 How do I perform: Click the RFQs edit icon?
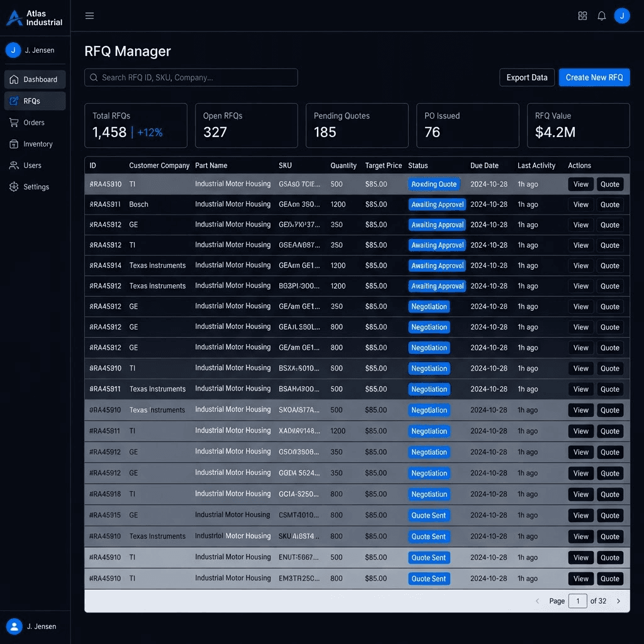coord(14,101)
